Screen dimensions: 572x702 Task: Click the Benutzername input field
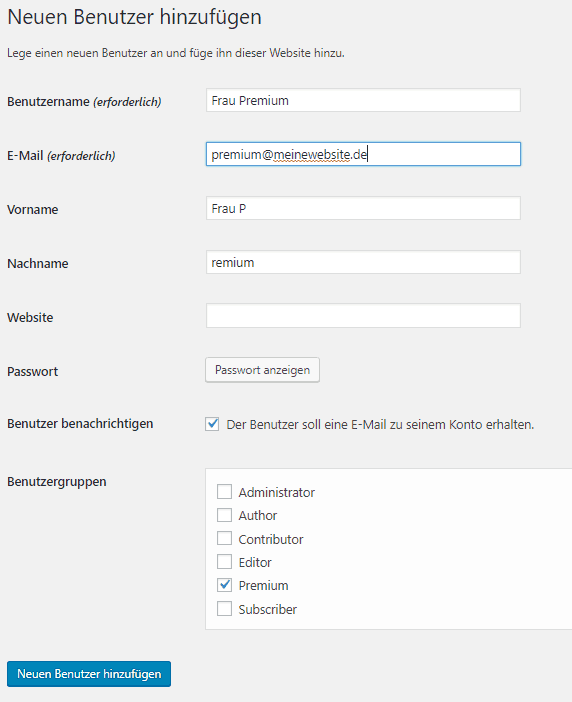pos(363,100)
